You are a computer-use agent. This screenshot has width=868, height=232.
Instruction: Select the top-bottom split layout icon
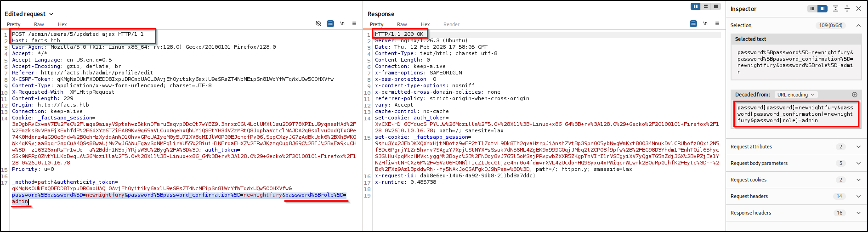pos(706,6)
